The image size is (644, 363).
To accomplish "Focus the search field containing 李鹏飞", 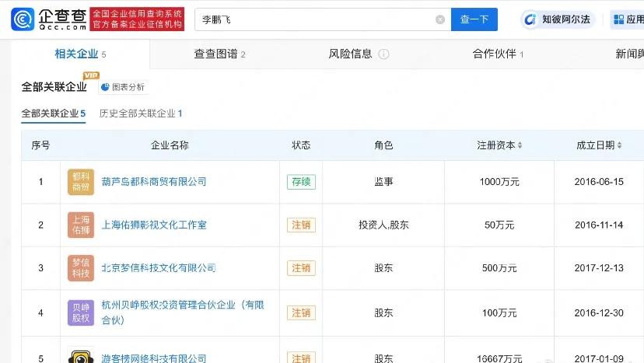I will click(x=311, y=19).
